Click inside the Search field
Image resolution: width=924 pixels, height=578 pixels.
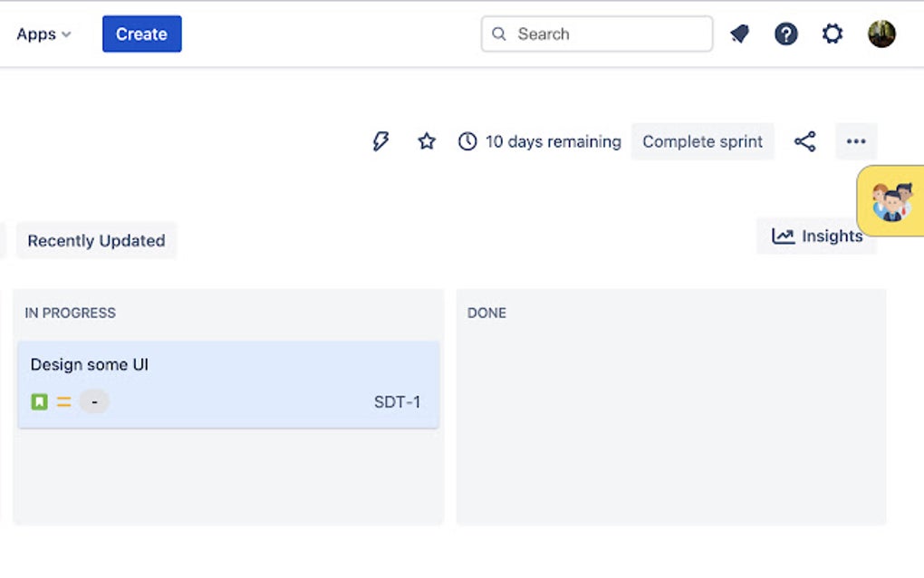[595, 34]
